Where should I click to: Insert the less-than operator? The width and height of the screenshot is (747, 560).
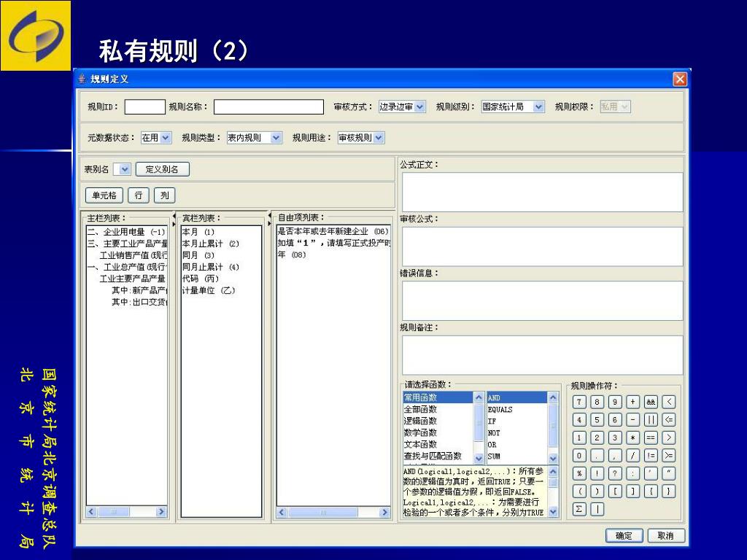point(669,402)
